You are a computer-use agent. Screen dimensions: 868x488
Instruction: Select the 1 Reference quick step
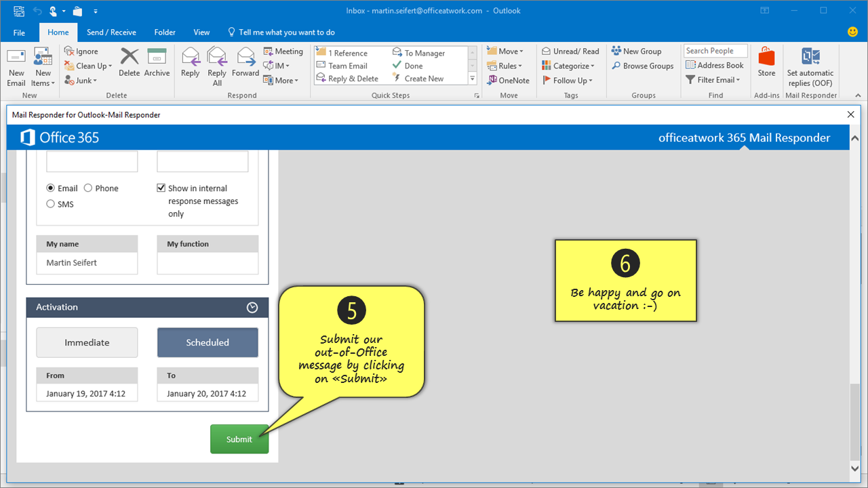(342, 53)
